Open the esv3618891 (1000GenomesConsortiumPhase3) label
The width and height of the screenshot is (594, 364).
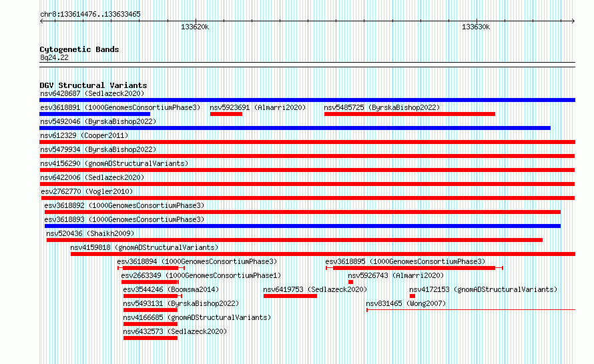click(x=120, y=107)
